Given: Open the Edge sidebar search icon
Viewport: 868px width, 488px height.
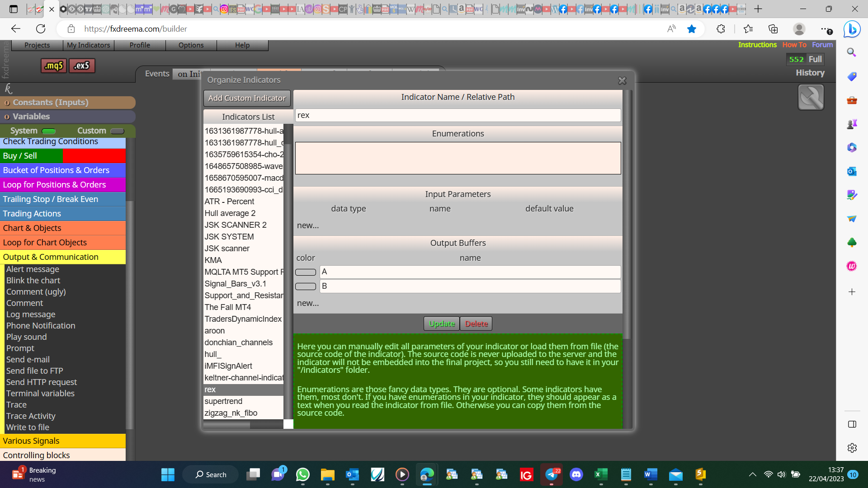Looking at the screenshot, I should coord(852,52).
